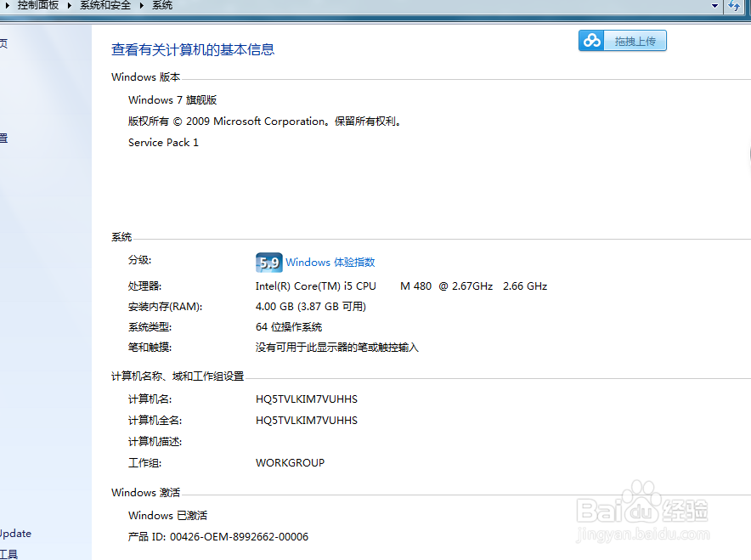Image resolution: width=751 pixels, height=560 pixels.
Task: Click the Windows 7 旗舰版 edition text
Action: (172, 100)
